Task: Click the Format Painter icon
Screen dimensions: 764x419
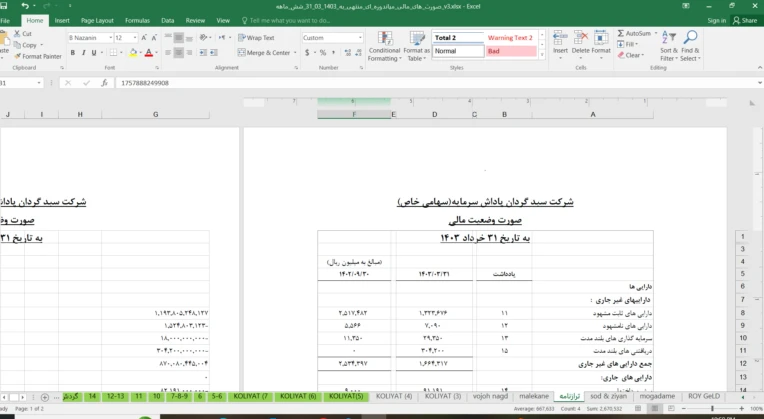Action: [18, 56]
